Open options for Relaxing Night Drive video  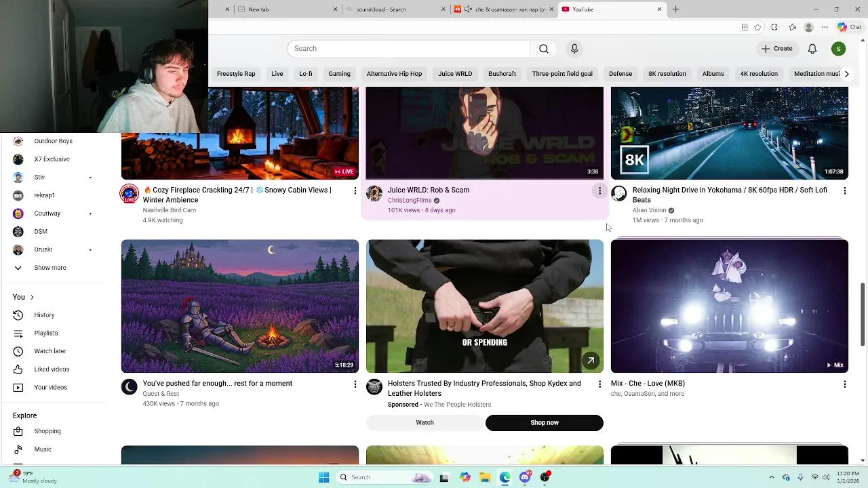844,191
